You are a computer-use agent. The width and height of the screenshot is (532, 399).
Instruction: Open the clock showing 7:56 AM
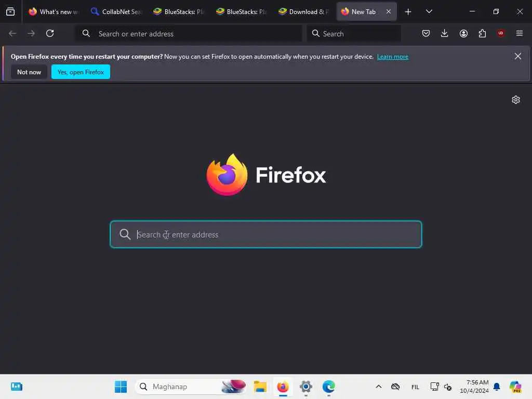pos(474,387)
